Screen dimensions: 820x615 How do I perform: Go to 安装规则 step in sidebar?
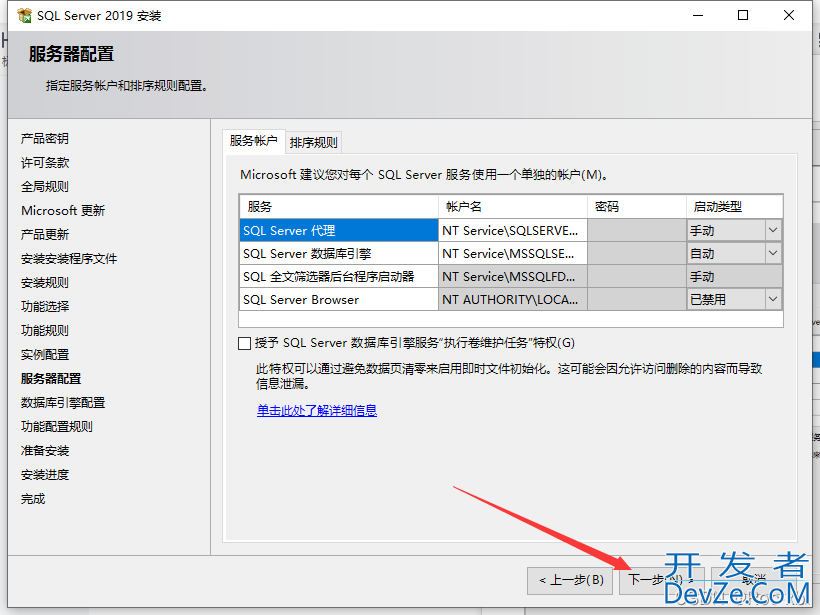point(45,283)
